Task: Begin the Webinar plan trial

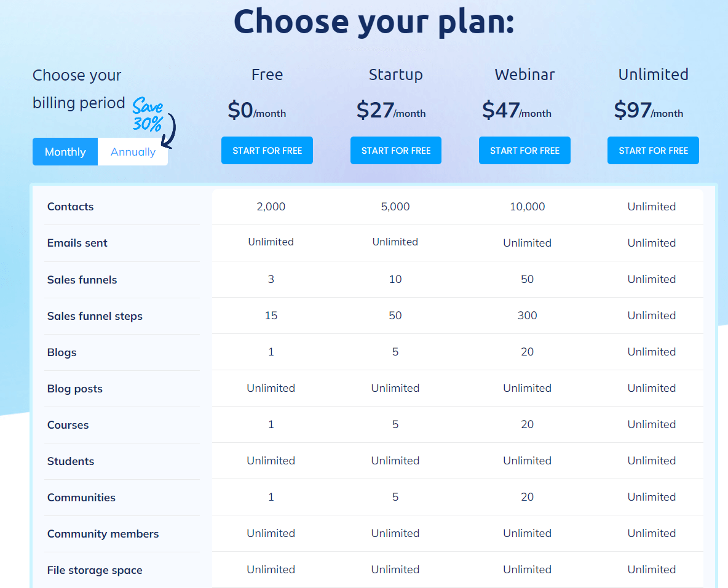Action: point(524,150)
